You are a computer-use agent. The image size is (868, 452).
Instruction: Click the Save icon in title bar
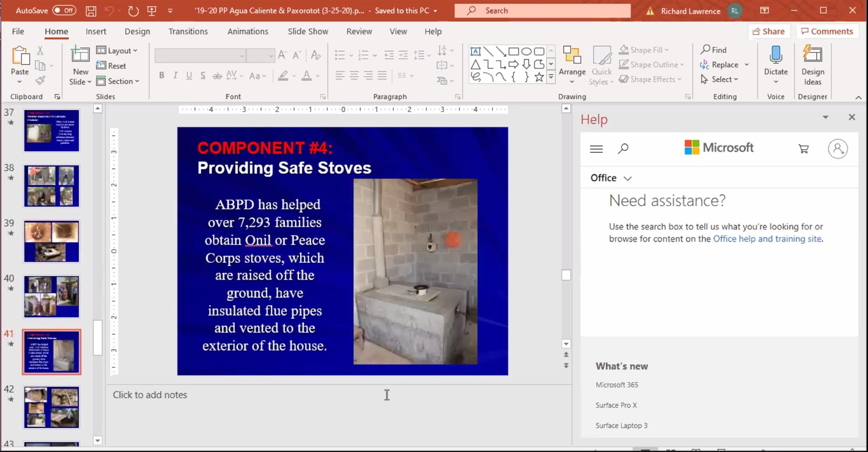[x=91, y=11]
